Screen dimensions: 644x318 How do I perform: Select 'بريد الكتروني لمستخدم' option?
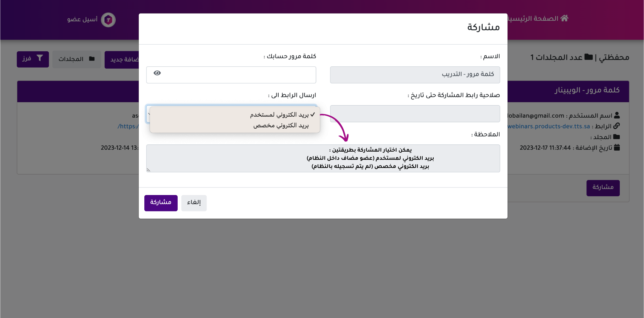pos(279,115)
